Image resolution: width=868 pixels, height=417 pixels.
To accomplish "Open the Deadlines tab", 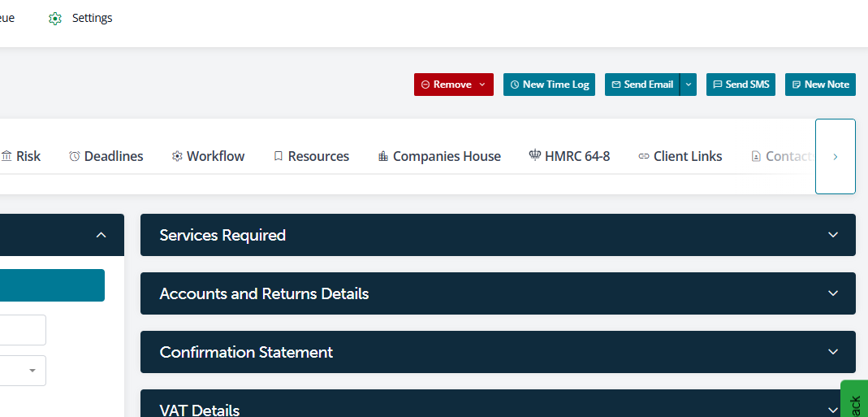I will pos(106,156).
